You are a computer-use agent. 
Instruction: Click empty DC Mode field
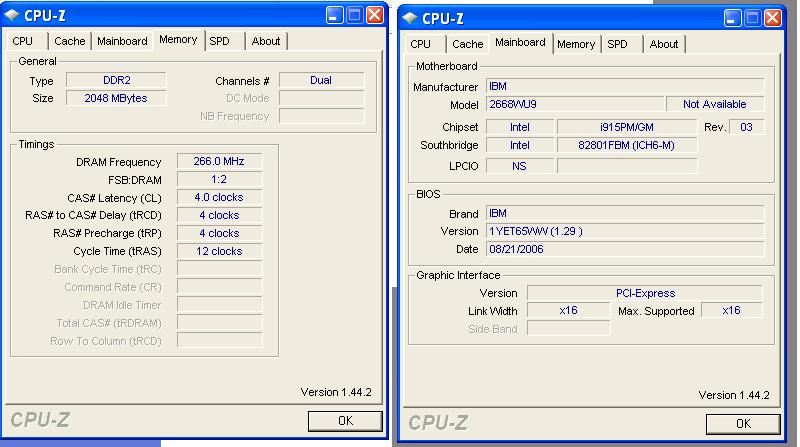click(x=321, y=98)
